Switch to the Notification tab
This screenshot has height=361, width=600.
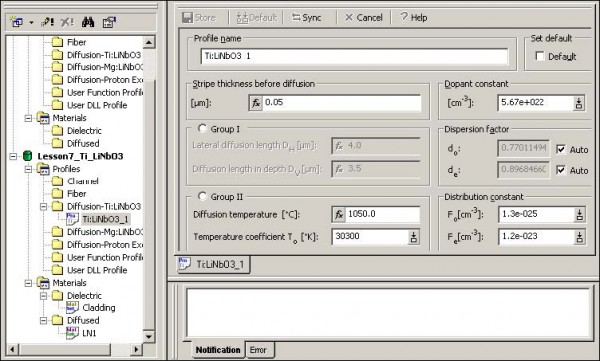coord(218,350)
